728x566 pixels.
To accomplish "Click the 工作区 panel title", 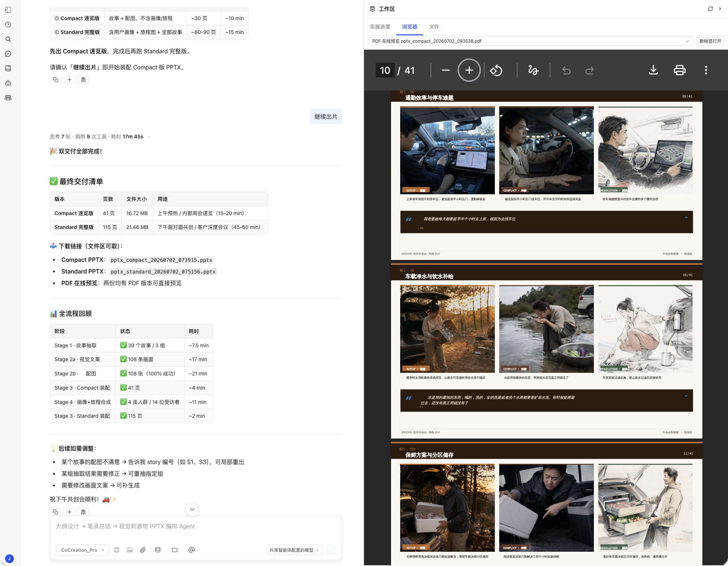I will click(x=387, y=9).
